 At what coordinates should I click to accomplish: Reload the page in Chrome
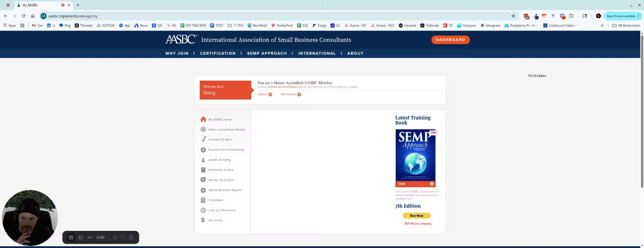(23, 16)
